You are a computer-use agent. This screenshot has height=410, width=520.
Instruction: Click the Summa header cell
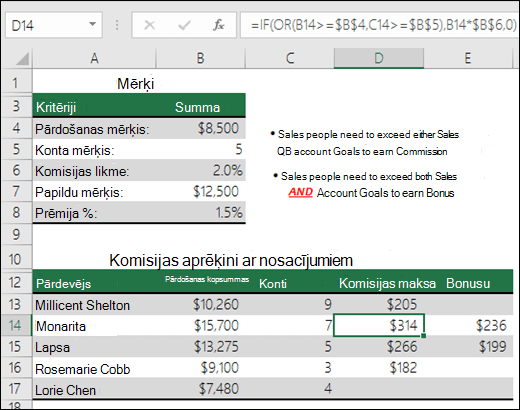click(x=200, y=107)
